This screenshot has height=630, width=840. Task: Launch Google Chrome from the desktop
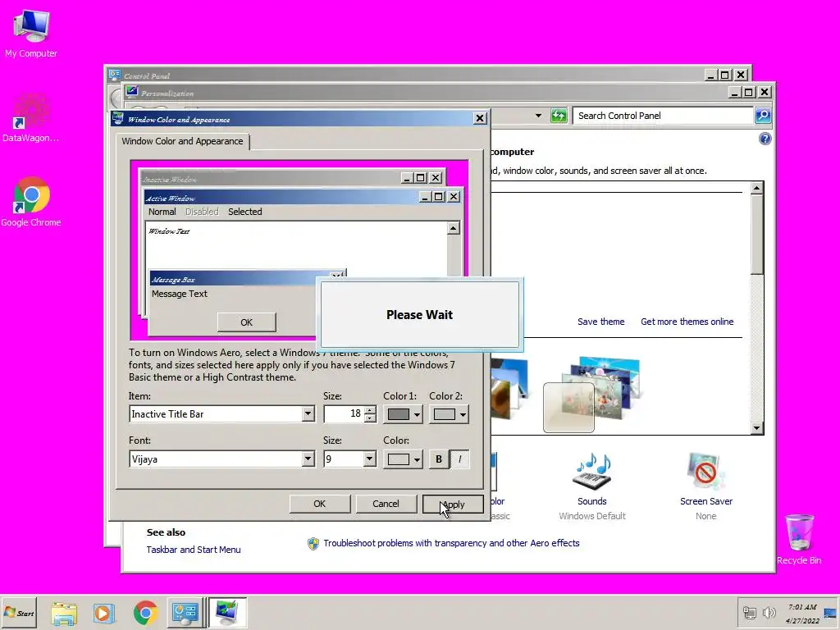[31, 202]
